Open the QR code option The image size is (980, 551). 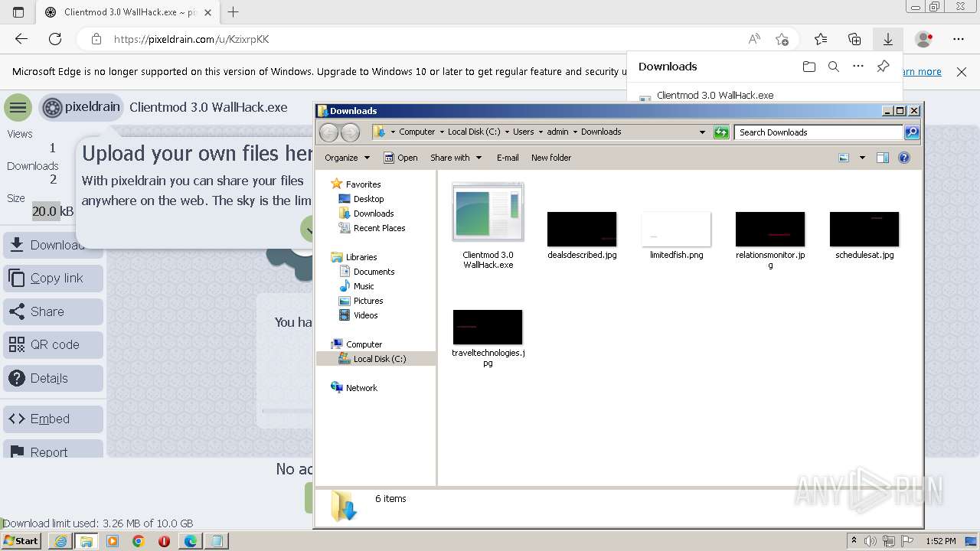(x=53, y=345)
